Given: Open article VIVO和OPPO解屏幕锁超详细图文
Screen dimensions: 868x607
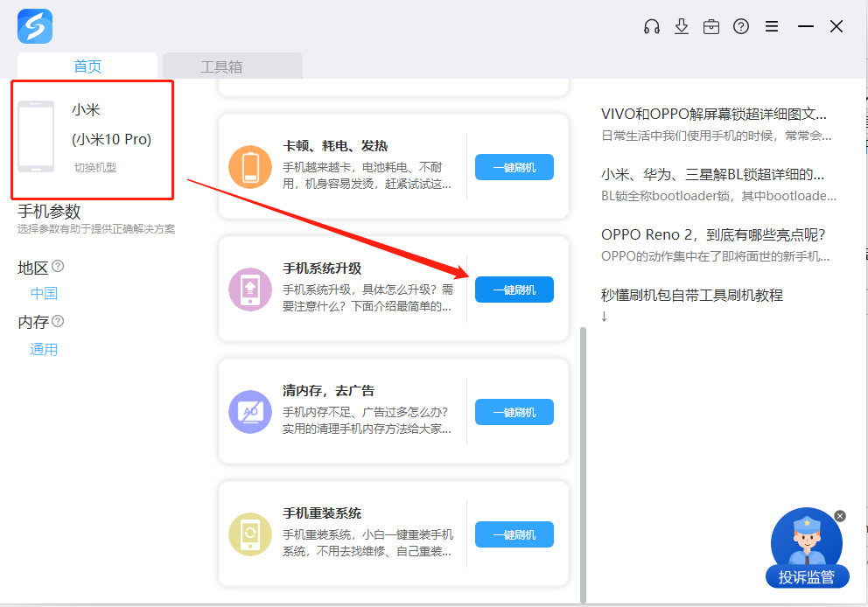Looking at the screenshot, I should (713, 114).
